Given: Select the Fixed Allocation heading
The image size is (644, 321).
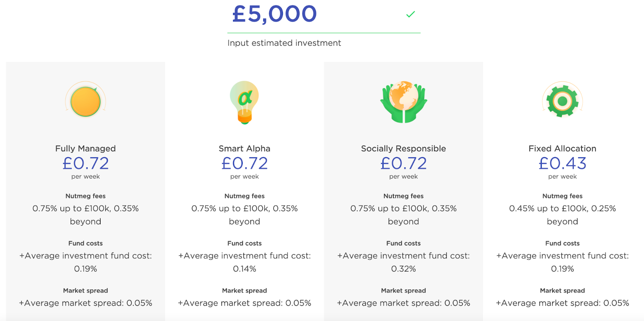Looking at the screenshot, I should 562,148.
